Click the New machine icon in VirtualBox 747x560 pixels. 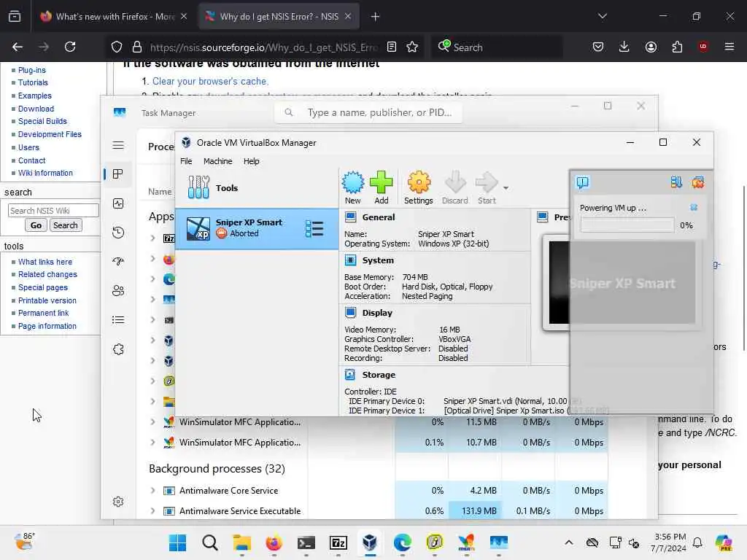[353, 187]
